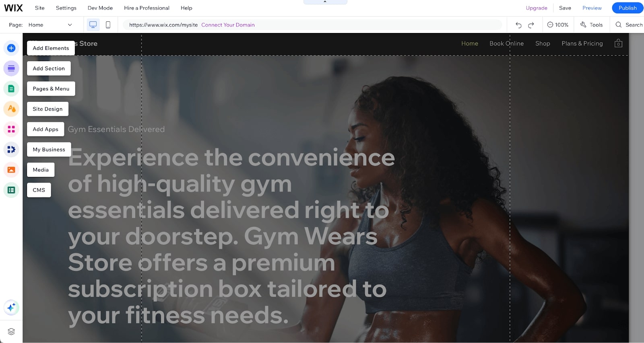This screenshot has height=343, width=644.
Task: Open the Layers panel icon
Action: point(11,331)
